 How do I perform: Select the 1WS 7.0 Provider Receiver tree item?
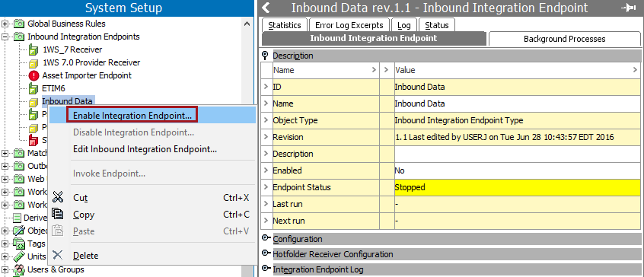[91, 63]
